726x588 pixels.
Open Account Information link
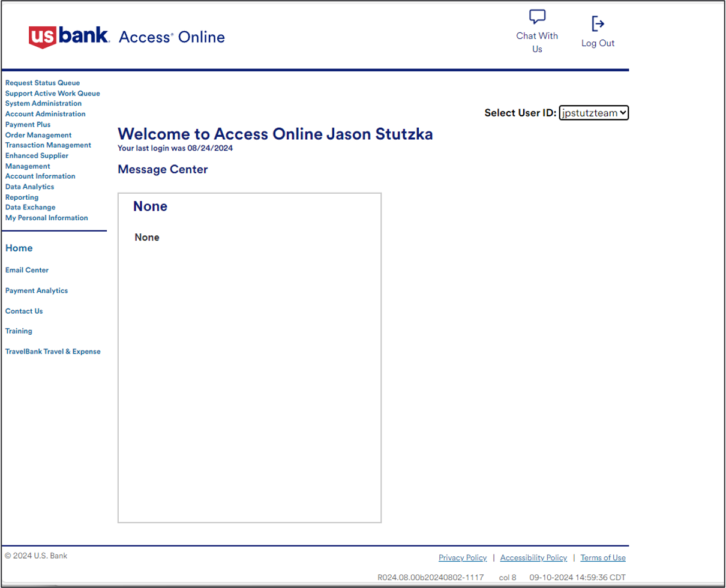40,176
